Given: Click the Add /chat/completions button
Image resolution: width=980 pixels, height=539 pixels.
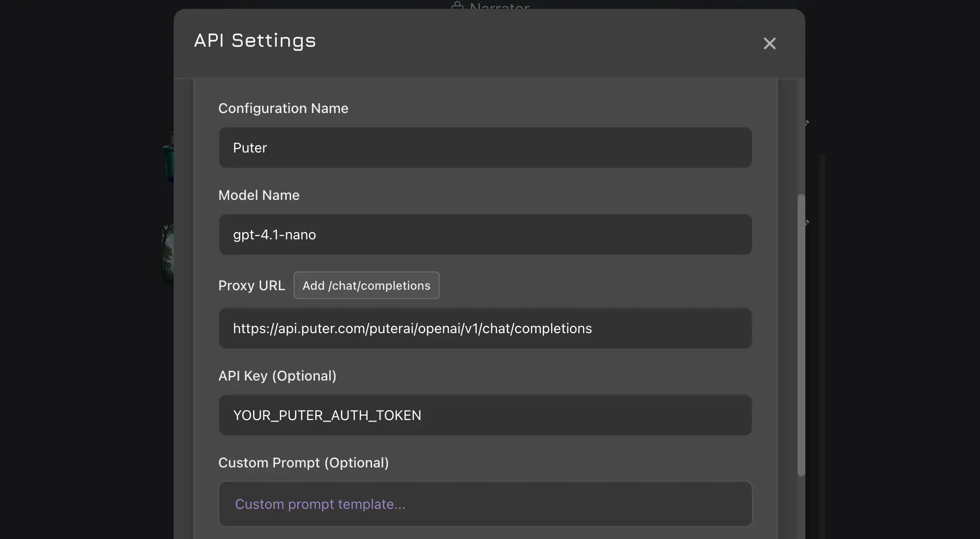Looking at the screenshot, I should pyautogui.click(x=366, y=285).
